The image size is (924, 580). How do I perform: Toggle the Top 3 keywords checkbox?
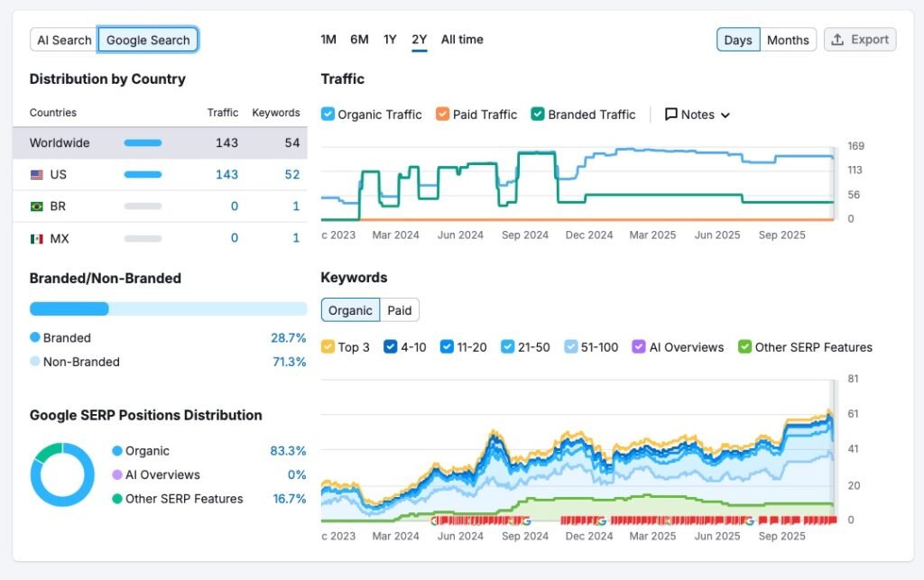point(328,347)
